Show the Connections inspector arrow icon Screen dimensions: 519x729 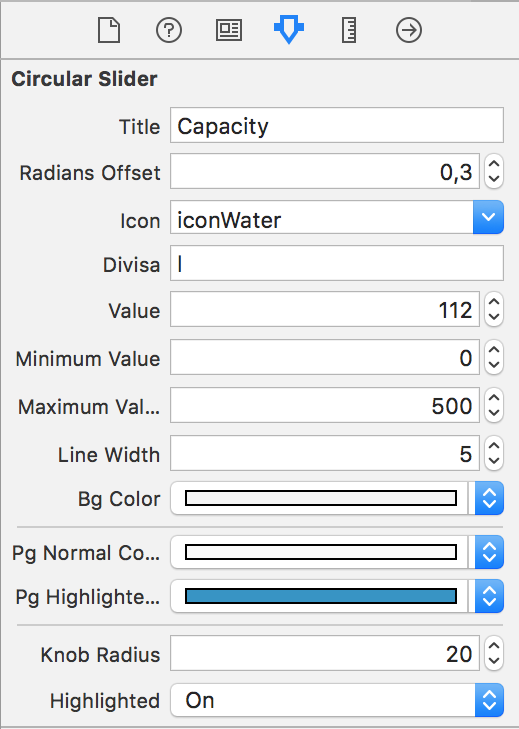pyautogui.click(x=409, y=31)
